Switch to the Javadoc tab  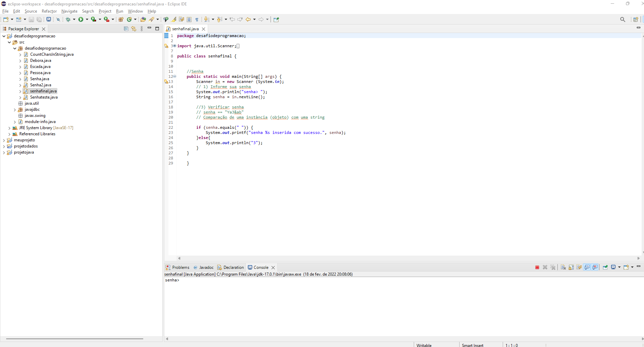pyautogui.click(x=204, y=267)
